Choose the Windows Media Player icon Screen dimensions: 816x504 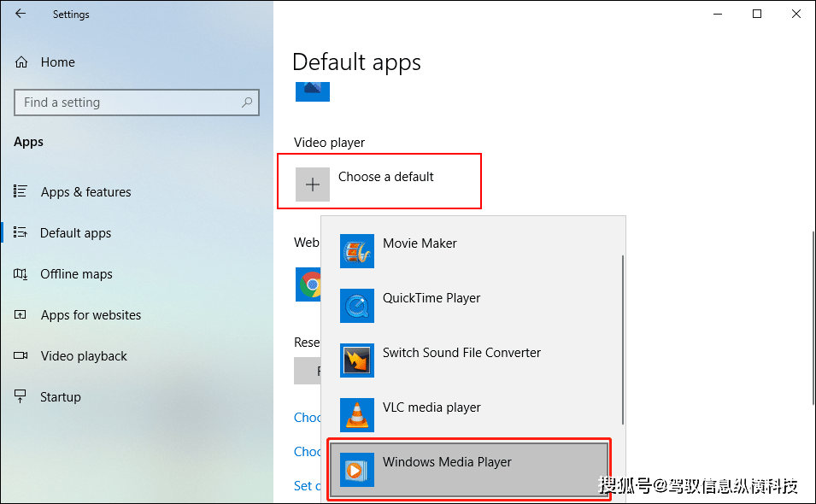pos(357,470)
